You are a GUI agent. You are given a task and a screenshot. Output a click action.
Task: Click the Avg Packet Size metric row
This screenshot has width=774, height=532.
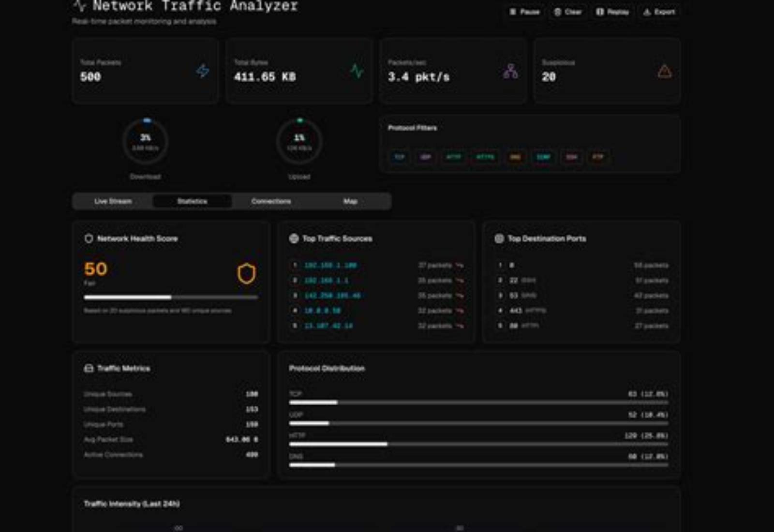point(171,439)
